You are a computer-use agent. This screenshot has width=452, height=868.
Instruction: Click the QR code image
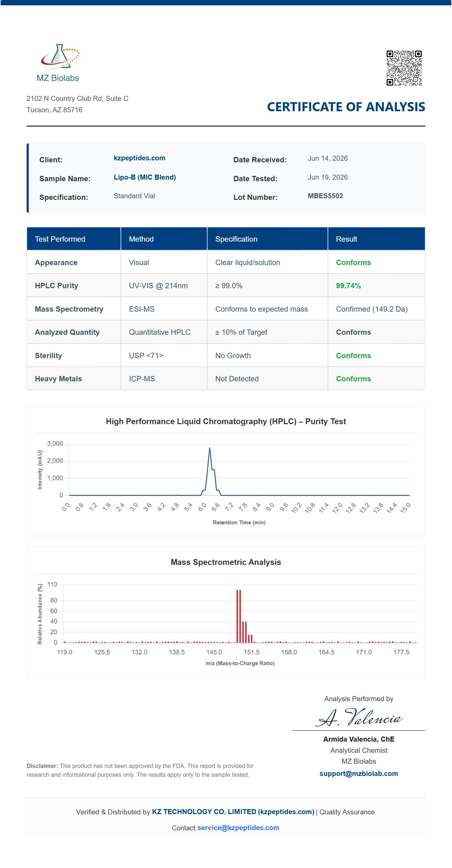(x=404, y=68)
